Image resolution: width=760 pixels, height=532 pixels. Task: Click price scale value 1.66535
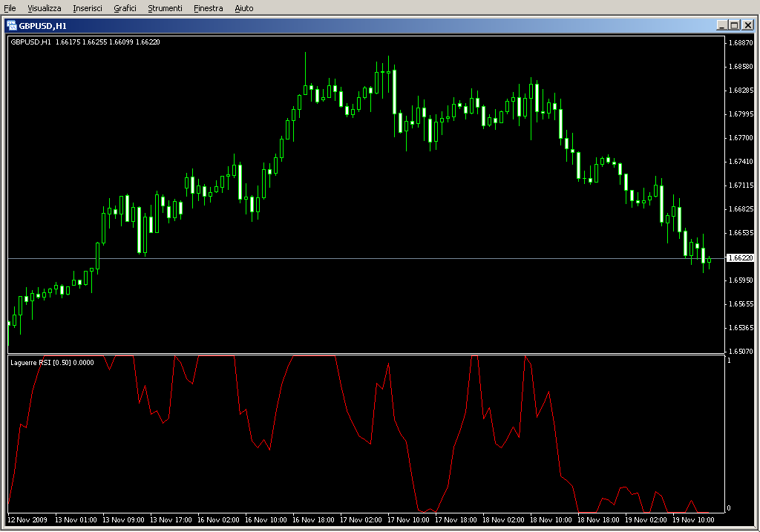click(741, 232)
